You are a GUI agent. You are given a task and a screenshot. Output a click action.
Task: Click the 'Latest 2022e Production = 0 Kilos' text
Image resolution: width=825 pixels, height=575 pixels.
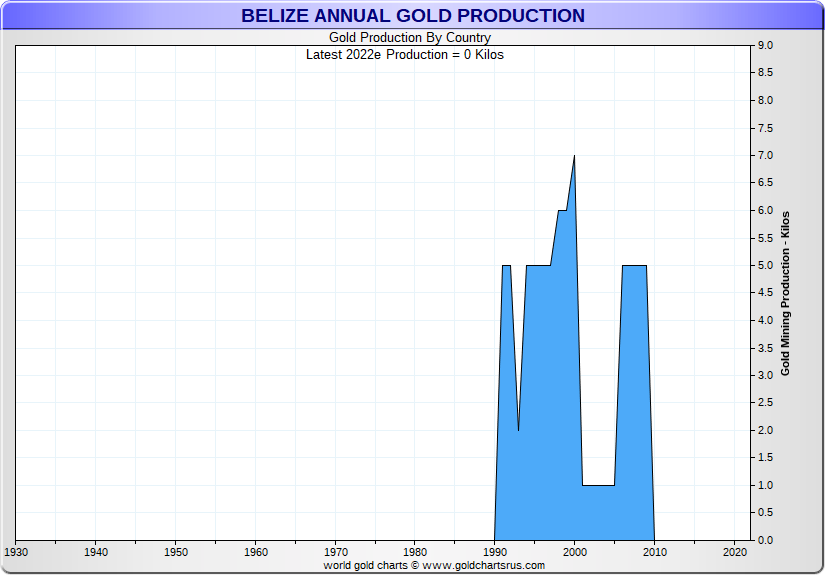(404, 54)
